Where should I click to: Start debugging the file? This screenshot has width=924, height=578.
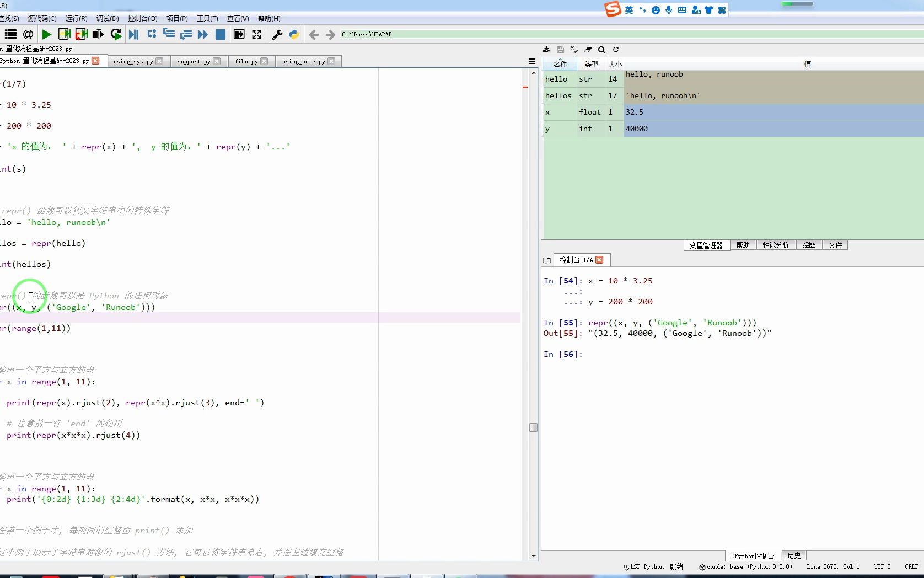133,34
